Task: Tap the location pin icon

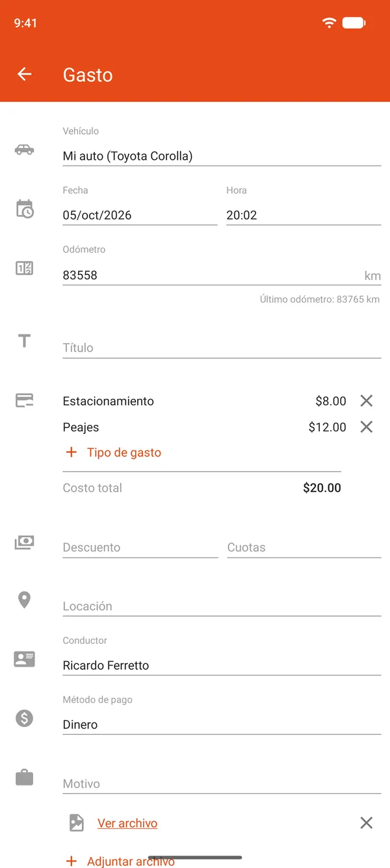Action: 24,600
